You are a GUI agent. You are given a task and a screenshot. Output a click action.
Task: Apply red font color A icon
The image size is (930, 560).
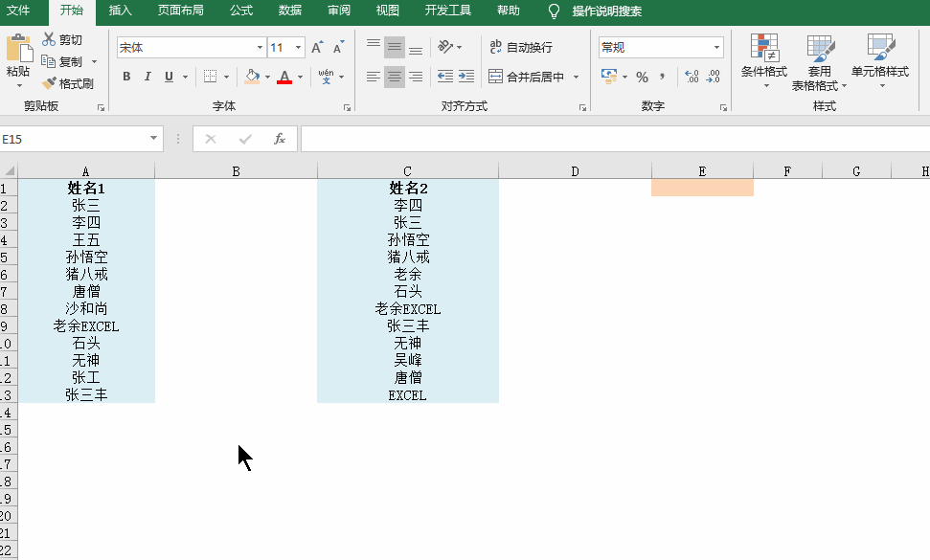[x=284, y=77]
